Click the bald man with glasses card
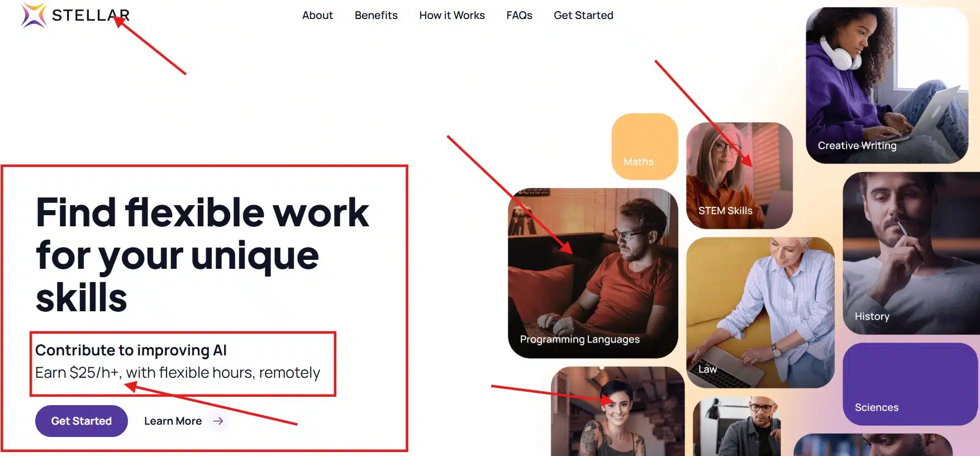980x456 pixels. pyautogui.click(x=736, y=426)
